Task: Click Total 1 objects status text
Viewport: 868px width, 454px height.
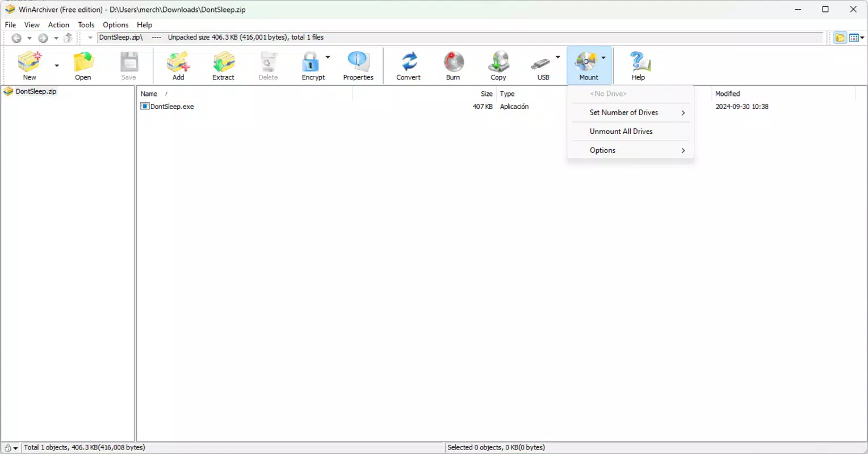Action: click(x=84, y=448)
